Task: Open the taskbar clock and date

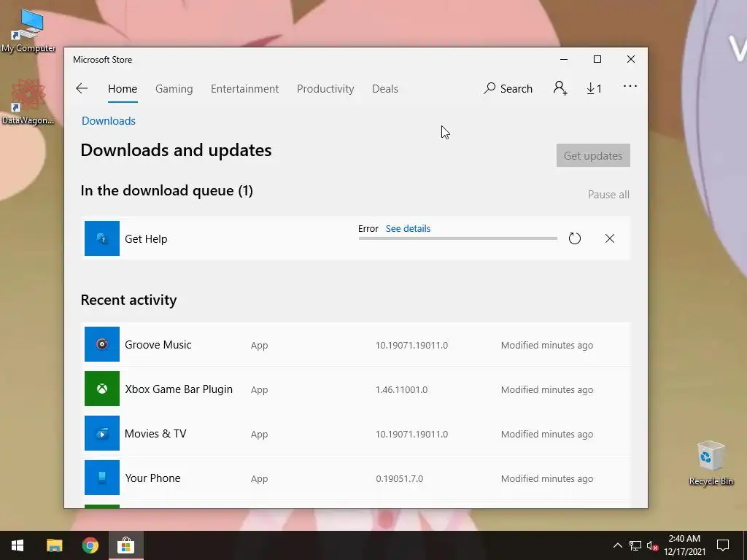Action: pyautogui.click(x=684, y=545)
